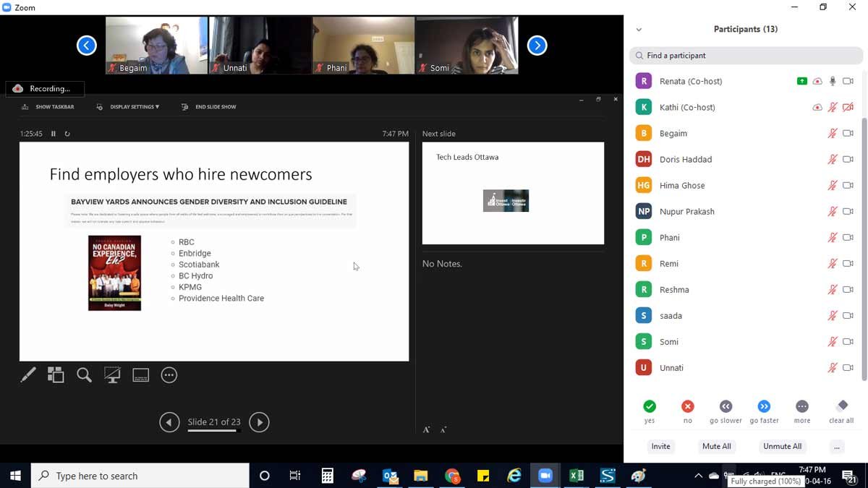The image size is (868, 488).
Task: Go back to the previous slide
Action: (x=169, y=422)
